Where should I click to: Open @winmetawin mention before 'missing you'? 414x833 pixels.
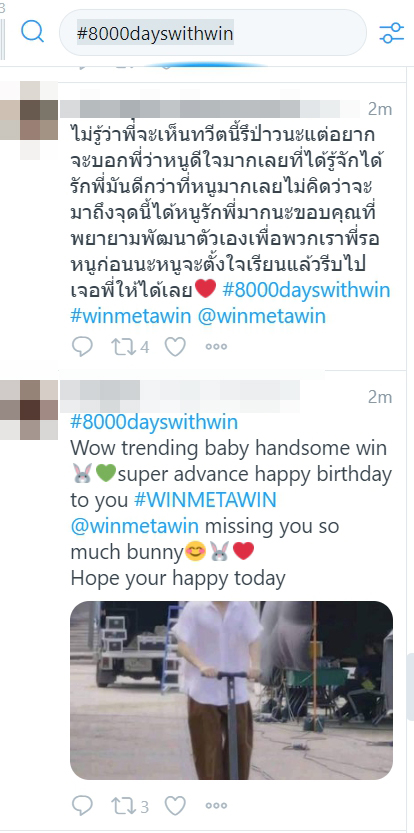tap(134, 526)
